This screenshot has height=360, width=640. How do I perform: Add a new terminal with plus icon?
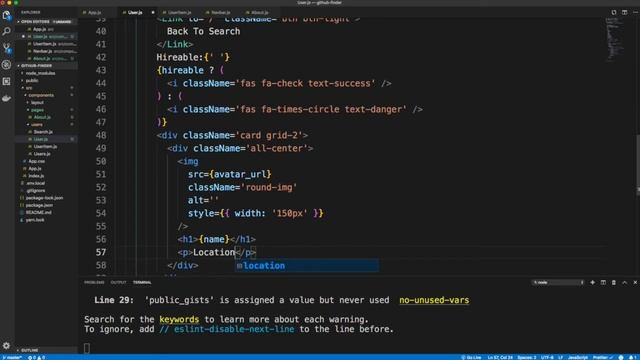[x=592, y=282]
